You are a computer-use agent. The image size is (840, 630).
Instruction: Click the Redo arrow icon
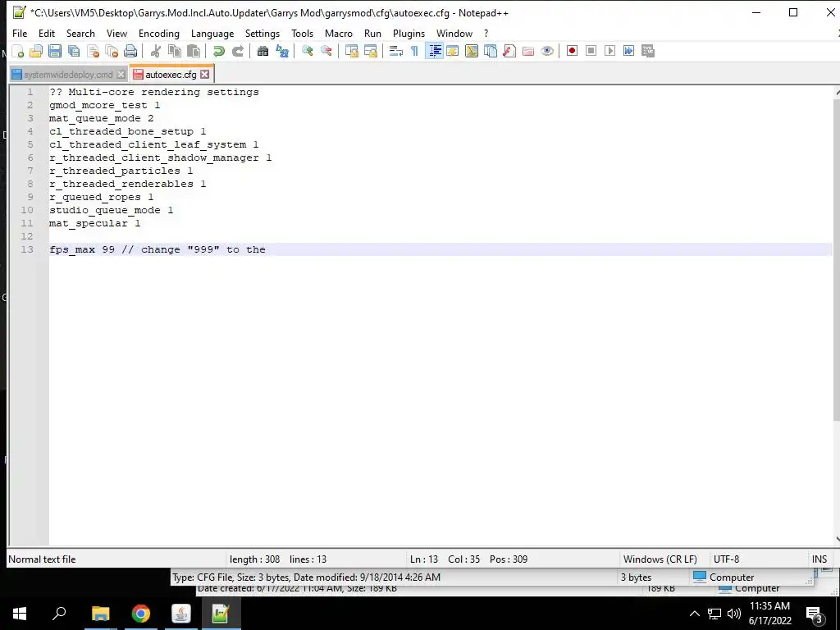tap(237, 51)
